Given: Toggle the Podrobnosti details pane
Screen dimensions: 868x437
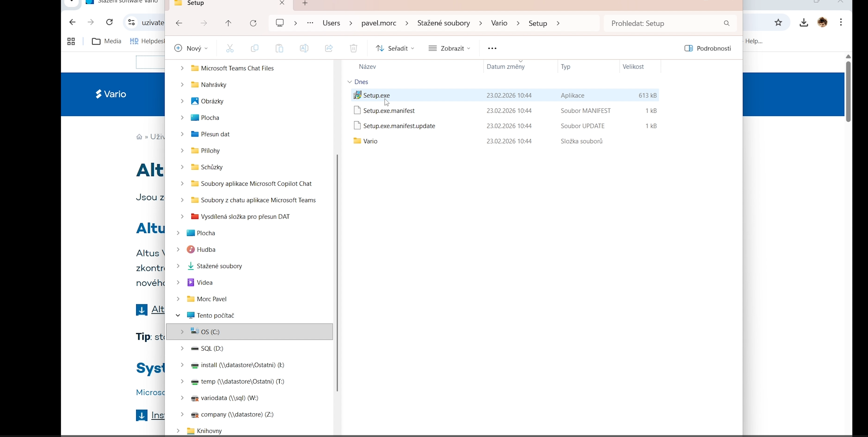Looking at the screenshot, I should [x=708, y=48].
